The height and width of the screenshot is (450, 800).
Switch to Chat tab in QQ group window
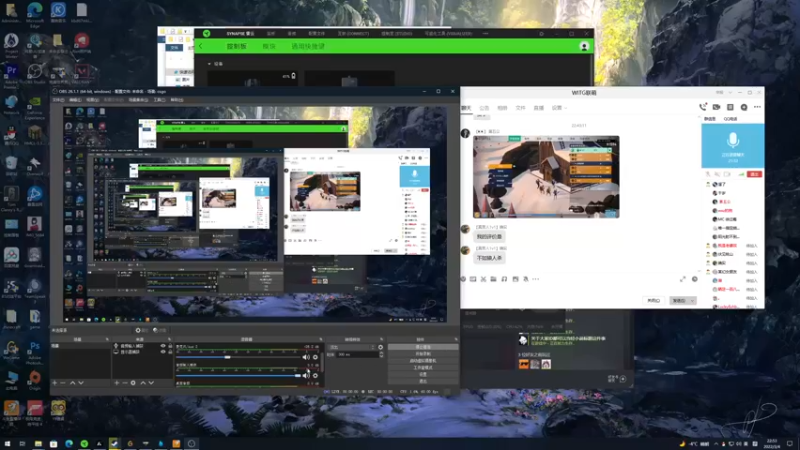[x=466, y=108]
